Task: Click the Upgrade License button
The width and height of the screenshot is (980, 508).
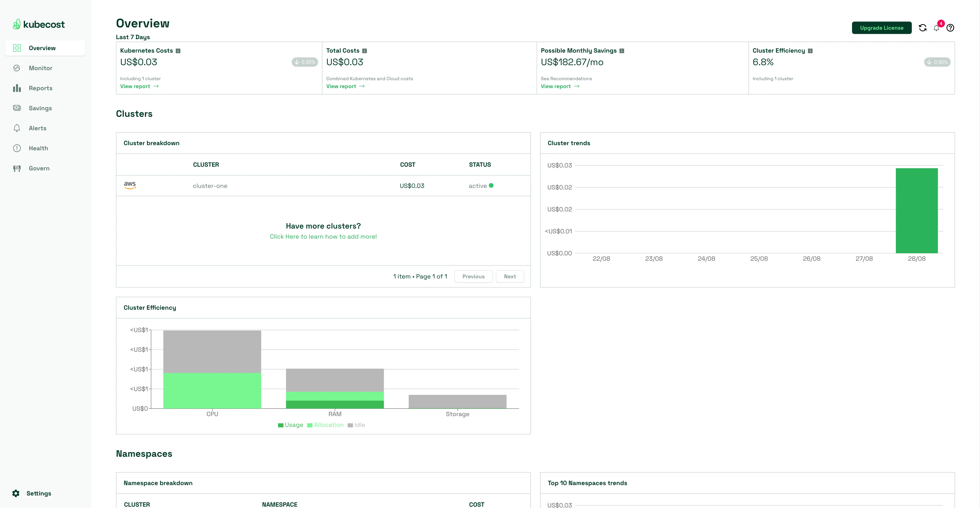Action: 882,28
